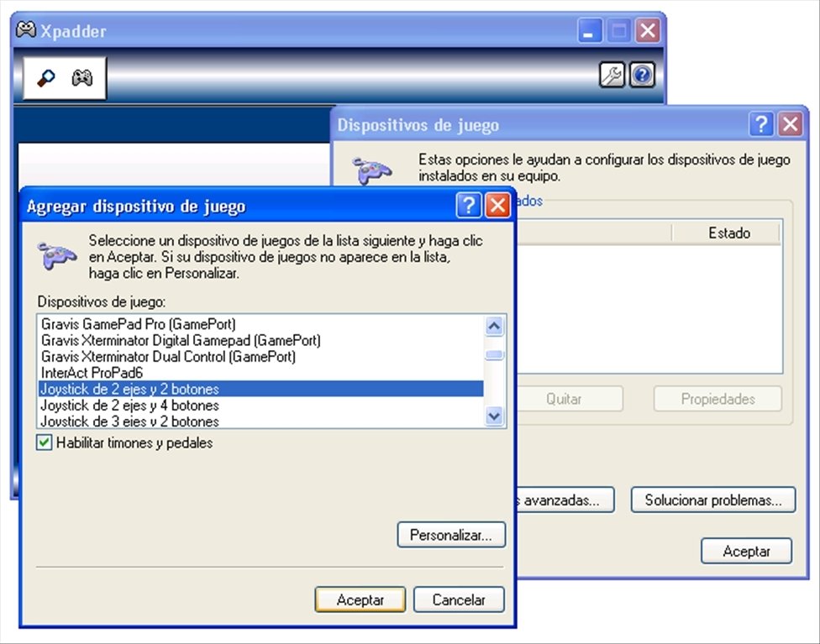The width and height of the screenshot is (820, 644).
Task: Click Aceptar in Dispositivos de juego window
Action: (746, 551)
